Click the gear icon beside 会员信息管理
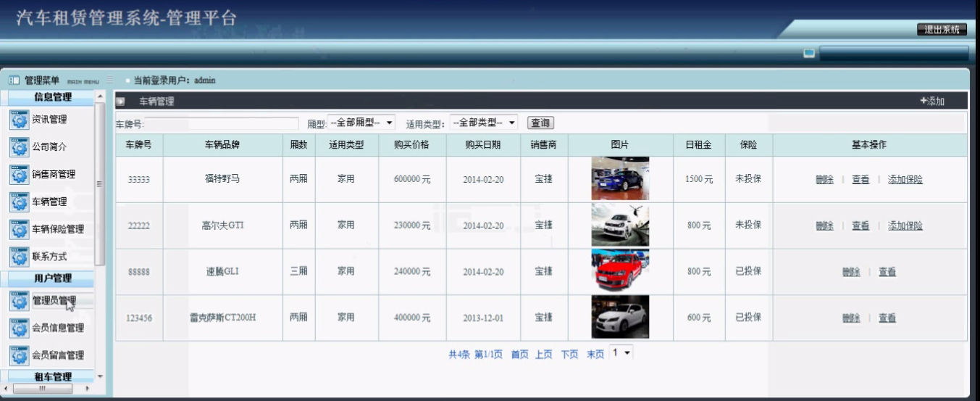 (19, 328)
